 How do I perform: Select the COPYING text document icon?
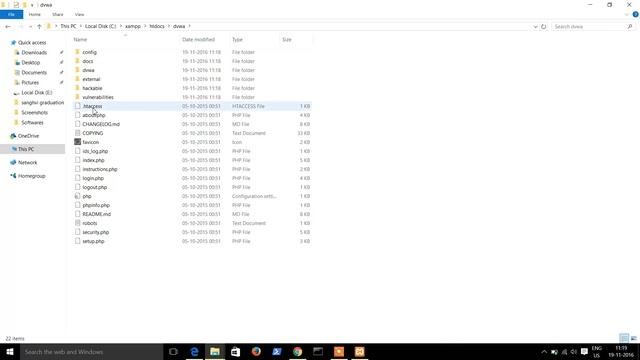(x=77, y=133)
